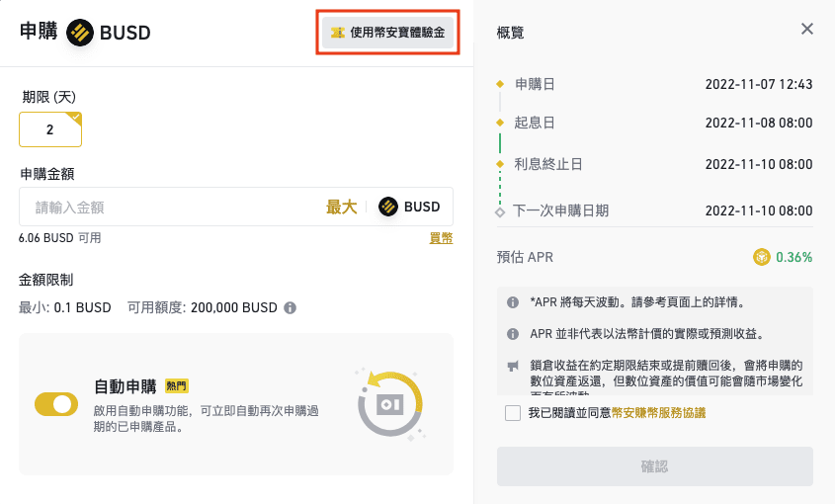
Task: Click the BNB coin icon next to 0.36%
Action: tap(762, 257)
